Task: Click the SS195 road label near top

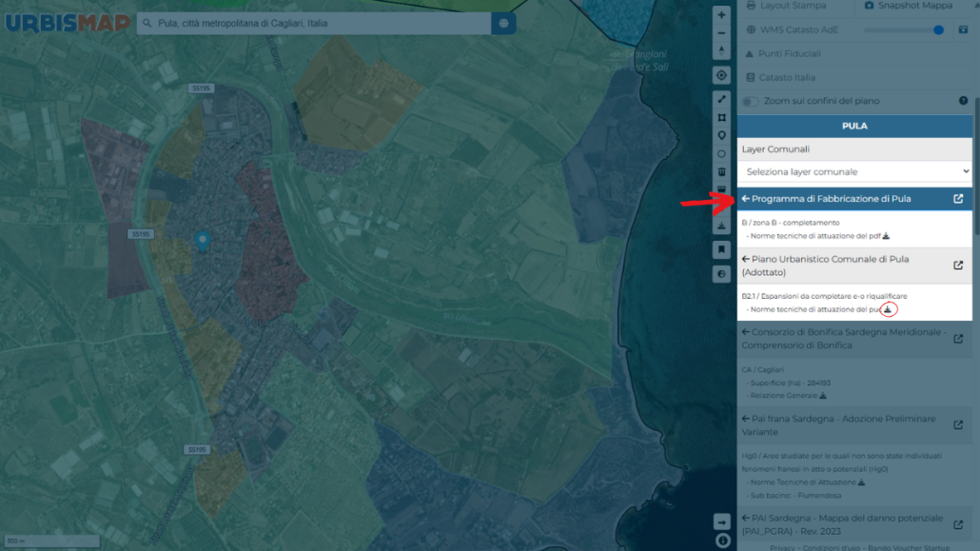Action: coord(202,89)
